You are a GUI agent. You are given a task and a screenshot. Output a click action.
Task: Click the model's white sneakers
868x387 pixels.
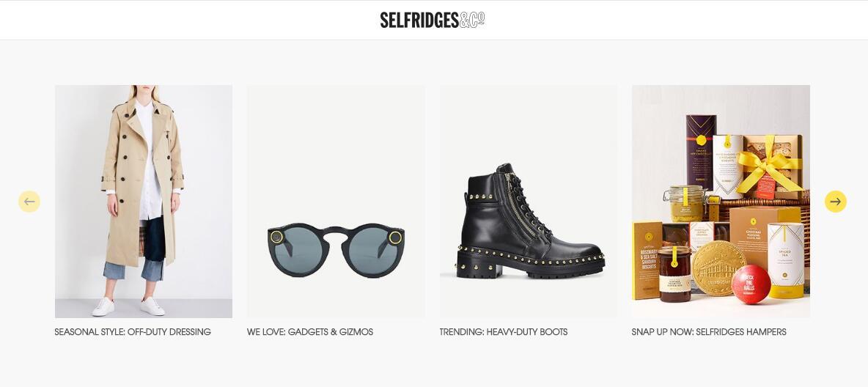128,306
